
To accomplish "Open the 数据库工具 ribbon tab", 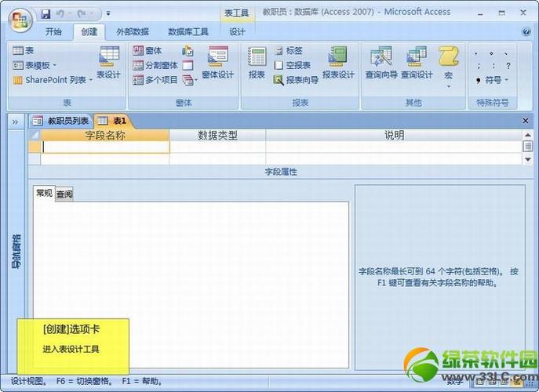I will [x=188, y=32].
